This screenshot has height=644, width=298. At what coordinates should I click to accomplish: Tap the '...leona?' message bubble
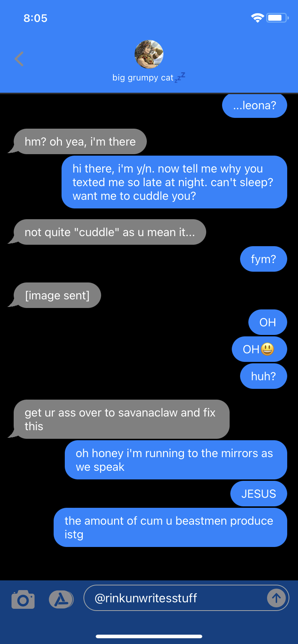pos(254,105)
